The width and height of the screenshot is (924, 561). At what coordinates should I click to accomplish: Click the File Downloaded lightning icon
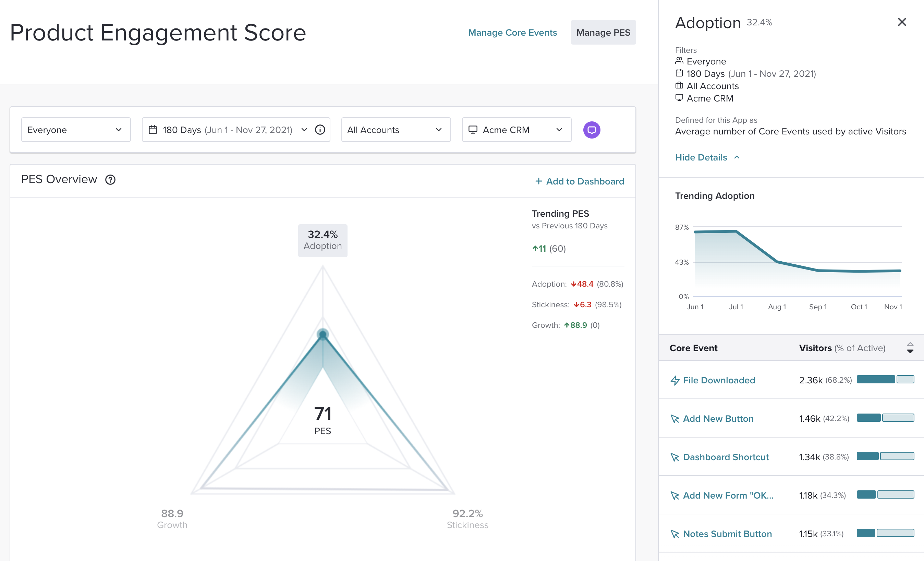tap(675, 381)
